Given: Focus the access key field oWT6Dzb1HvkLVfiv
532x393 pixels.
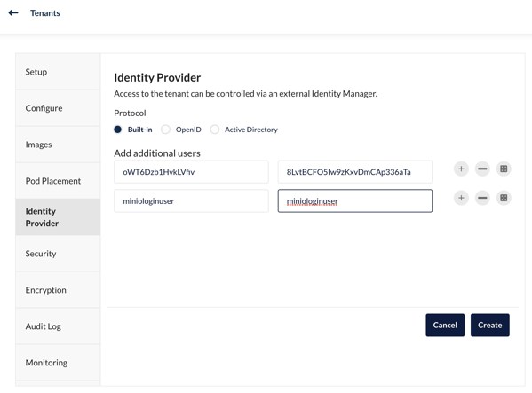Looking at the screenshot, I should 191,172.
